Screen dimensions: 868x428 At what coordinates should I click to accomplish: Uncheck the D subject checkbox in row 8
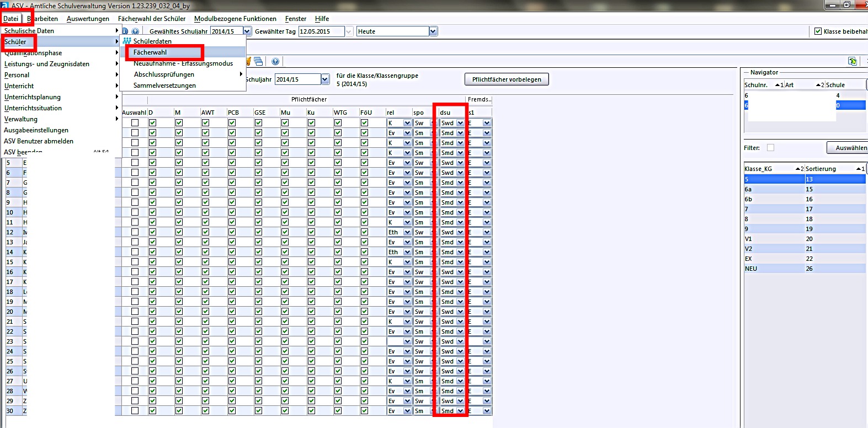pyautogui.click(x=152, y=192)
